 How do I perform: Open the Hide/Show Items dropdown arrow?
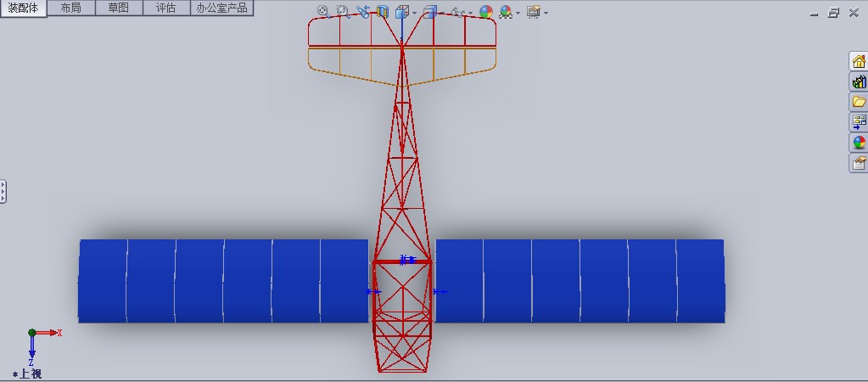pyautogui.click(x=471, y=13)
